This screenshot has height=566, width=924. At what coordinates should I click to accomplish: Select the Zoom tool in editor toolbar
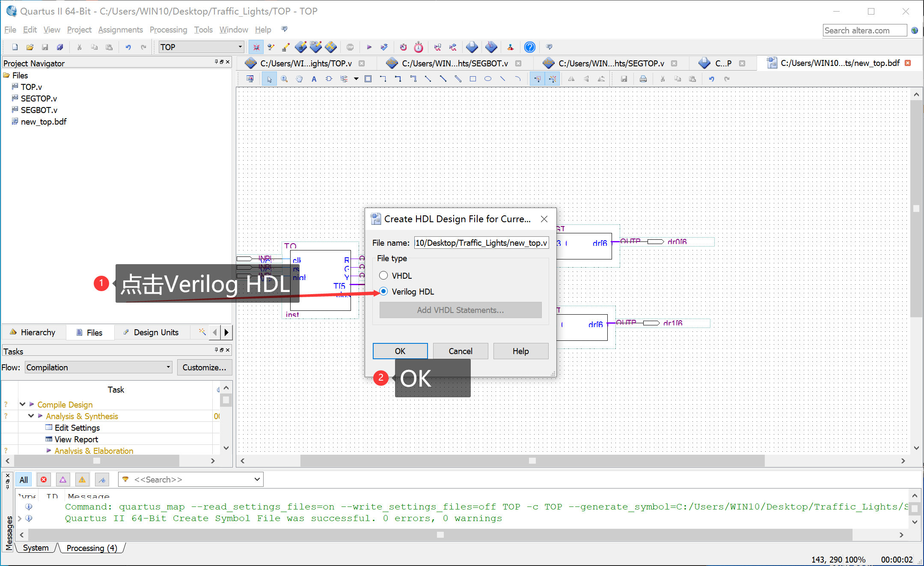point(284,79)
